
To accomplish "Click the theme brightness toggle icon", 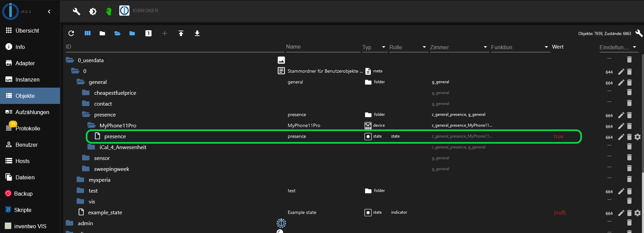I will 93,12.
